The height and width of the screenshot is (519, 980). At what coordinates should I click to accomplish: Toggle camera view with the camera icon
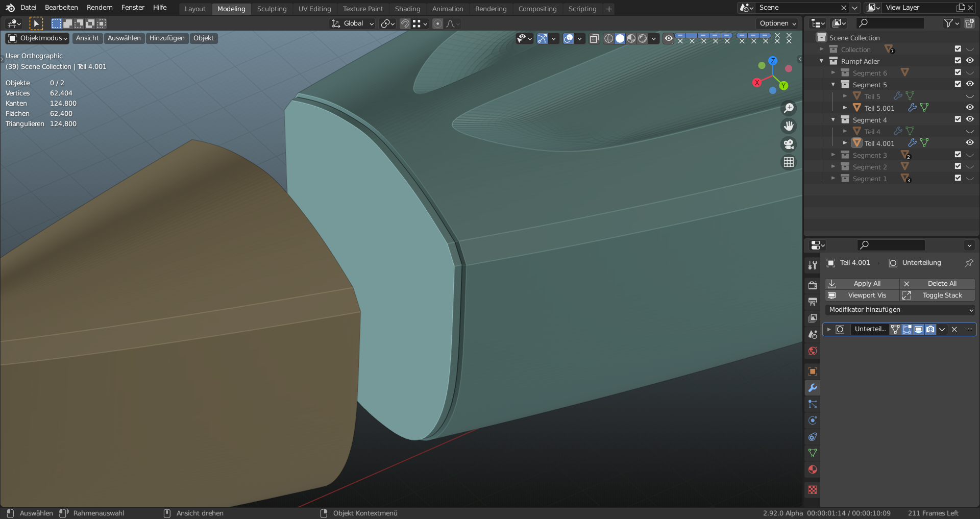point(789,144)
